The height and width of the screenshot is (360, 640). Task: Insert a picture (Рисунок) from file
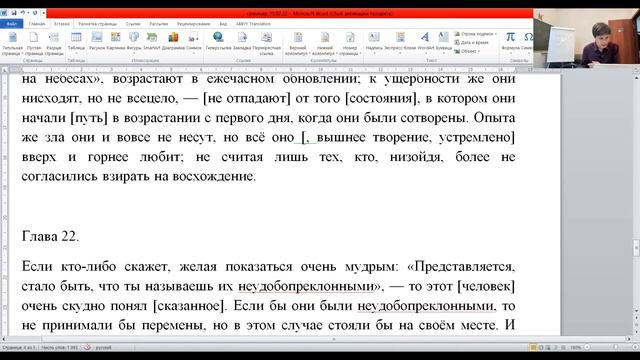tap(97, 41)
